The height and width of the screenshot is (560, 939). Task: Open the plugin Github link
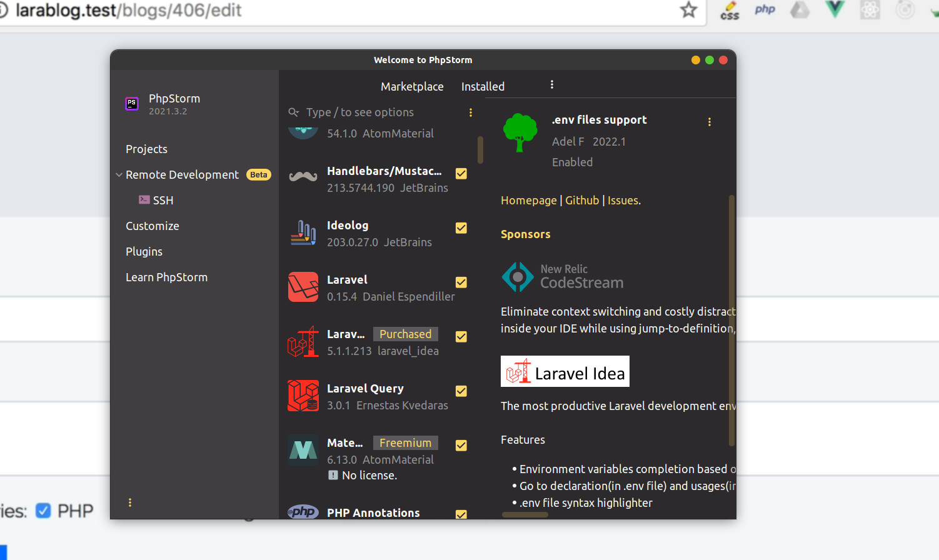tap(582, 201)
